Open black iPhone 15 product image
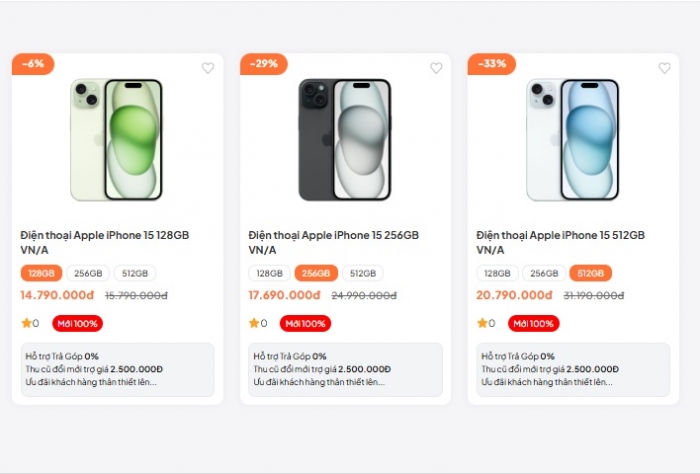Viewport: 700px width, 474px height. point(345,140)
